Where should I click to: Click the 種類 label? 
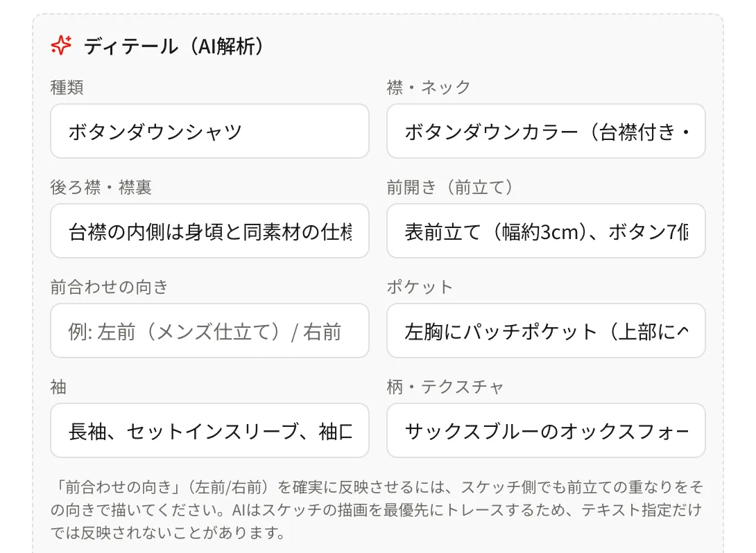(67, 88)
